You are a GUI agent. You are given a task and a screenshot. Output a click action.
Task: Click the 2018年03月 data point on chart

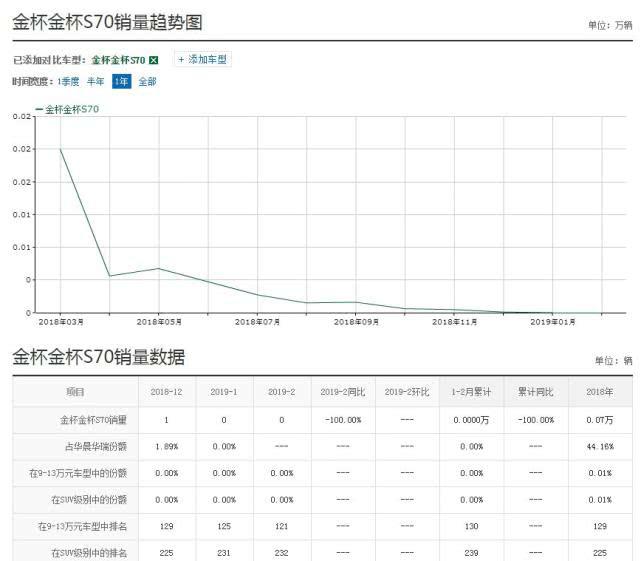61,149
